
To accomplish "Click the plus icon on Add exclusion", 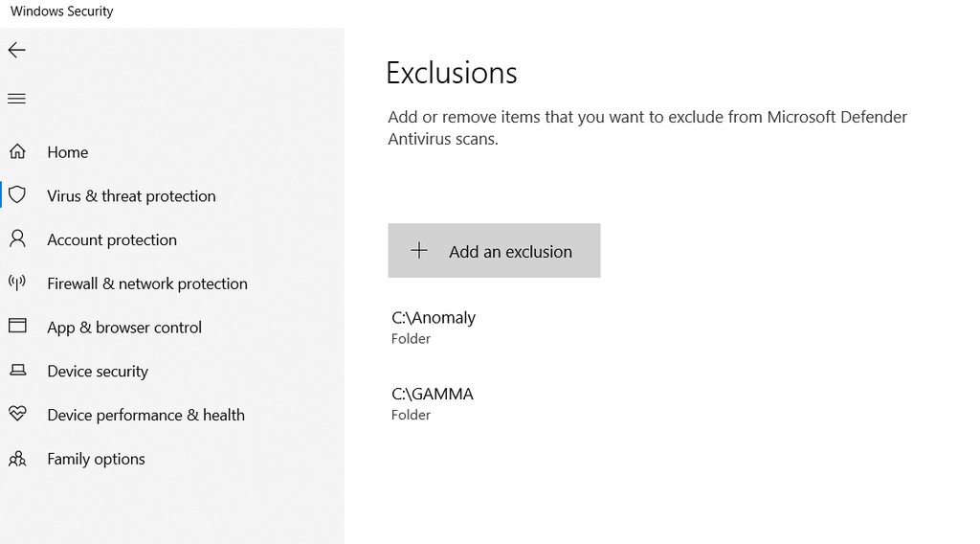I will 419,251.
